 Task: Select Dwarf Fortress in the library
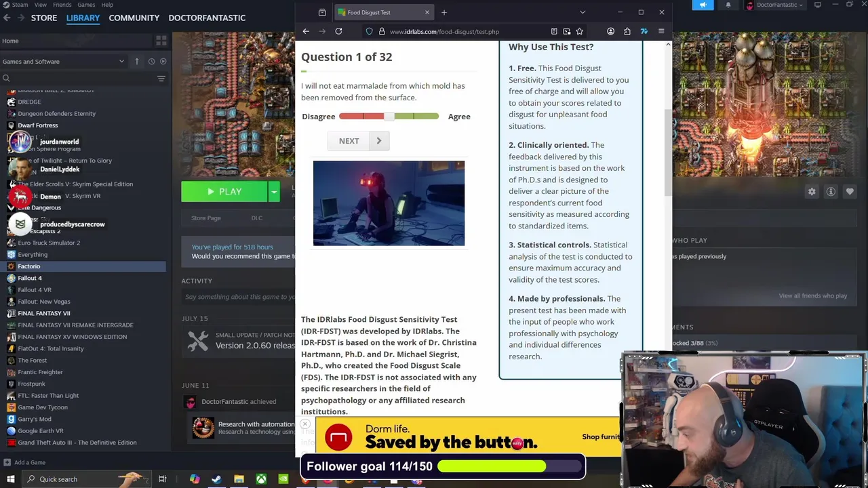37,125
